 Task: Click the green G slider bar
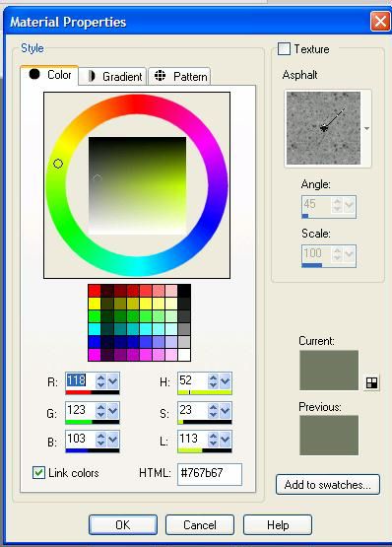click(x=93, y=422)
